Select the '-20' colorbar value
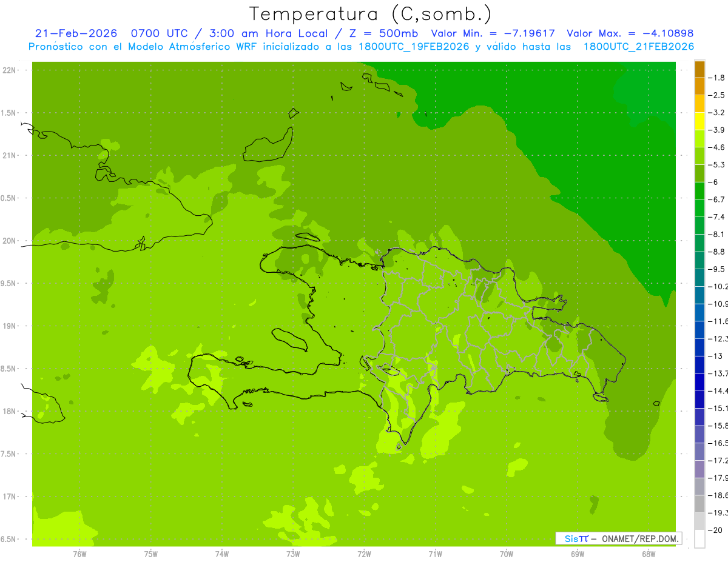The image size is (728, 562). (x=716, y=530)
